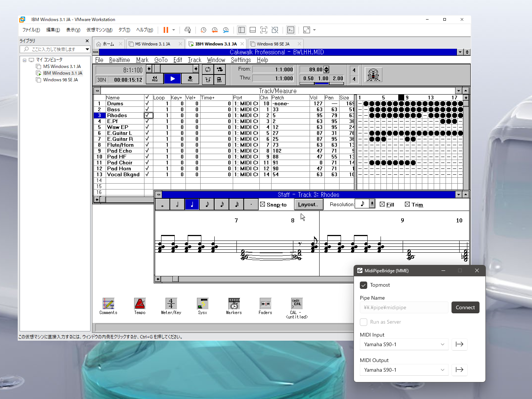This screenshot has height=399, width=532.
Task: Open the 仮想マシン(M) VMware menu
Action: tap(99, 30)
